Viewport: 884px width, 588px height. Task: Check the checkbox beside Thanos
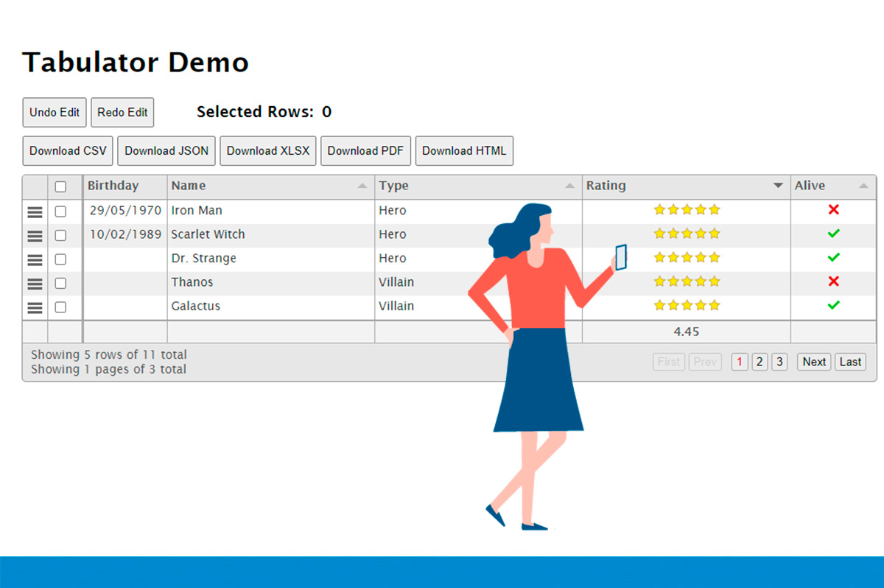click(60, 283)
